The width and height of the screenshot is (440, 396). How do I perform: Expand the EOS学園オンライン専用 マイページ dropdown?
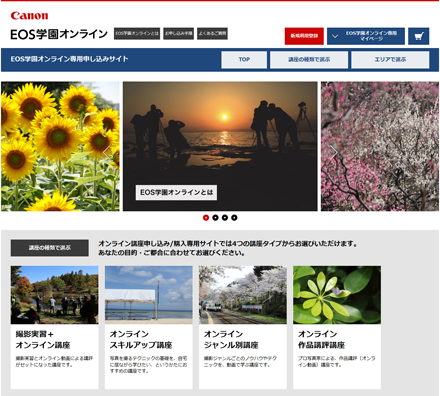tap(366, 36)
